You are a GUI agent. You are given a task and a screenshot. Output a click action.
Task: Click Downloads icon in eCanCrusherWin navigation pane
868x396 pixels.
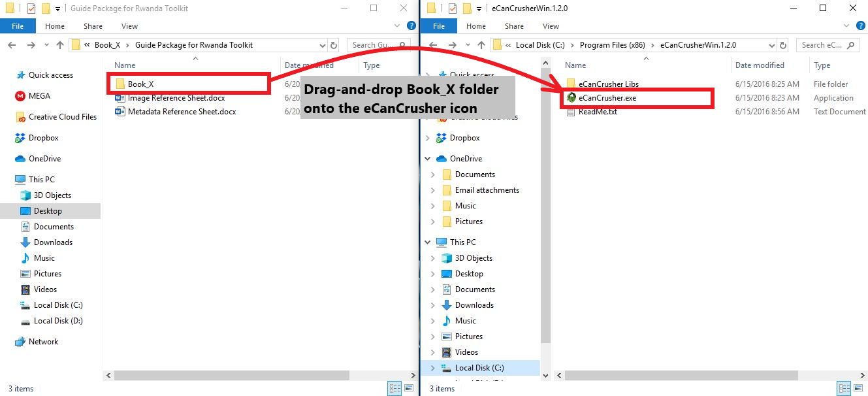coord(447,305)
